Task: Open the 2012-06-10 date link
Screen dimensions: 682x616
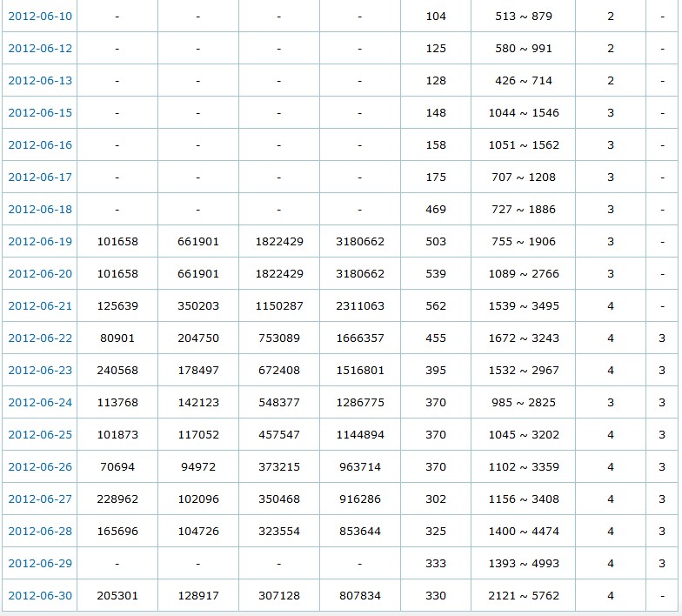Action: pos(40,17)
